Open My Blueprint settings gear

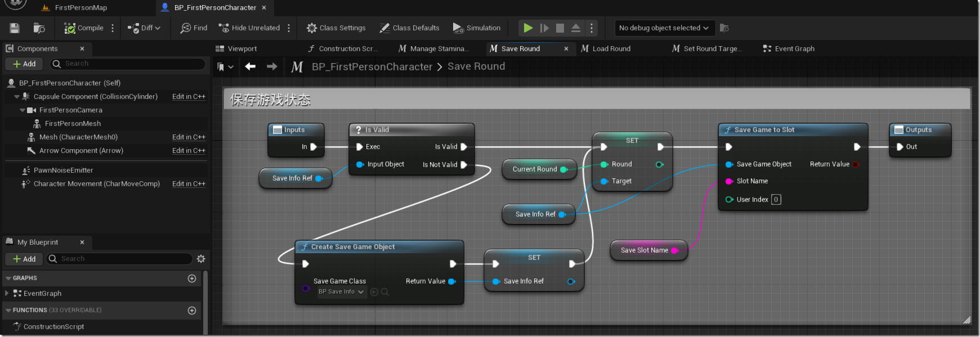pos(201,259)
